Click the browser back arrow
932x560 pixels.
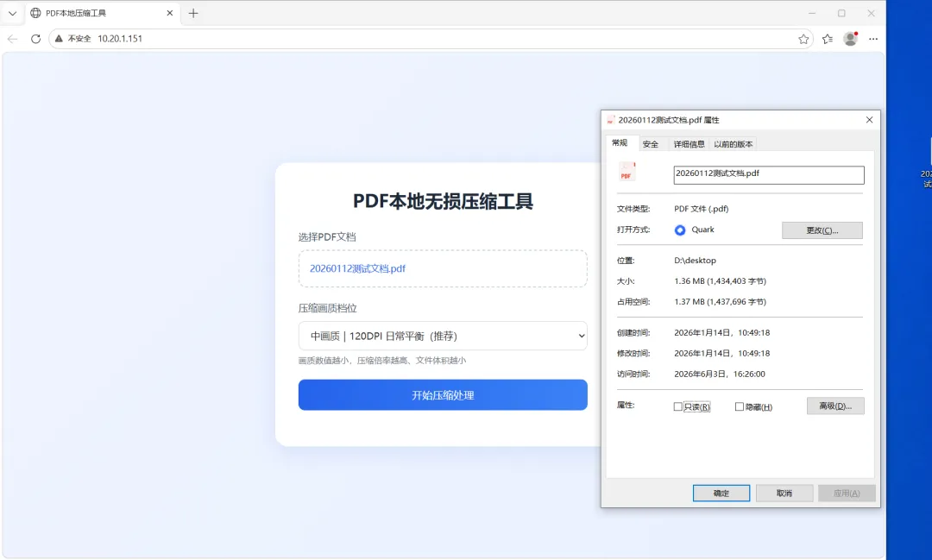click(x=12, y=39)
